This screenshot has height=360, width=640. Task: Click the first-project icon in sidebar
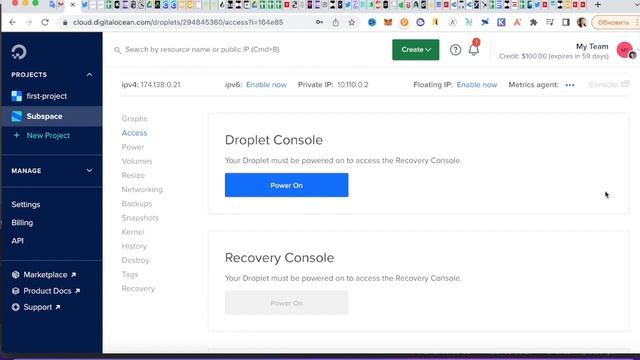click(x=17, y=96)
